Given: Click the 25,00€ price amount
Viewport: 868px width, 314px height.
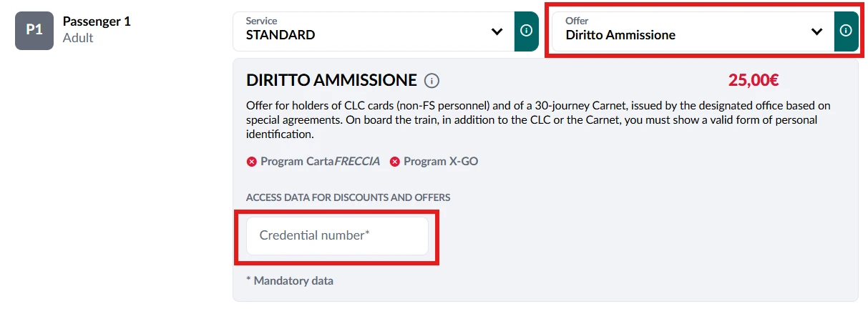Looking at the screenshot, I should [754, 80].
